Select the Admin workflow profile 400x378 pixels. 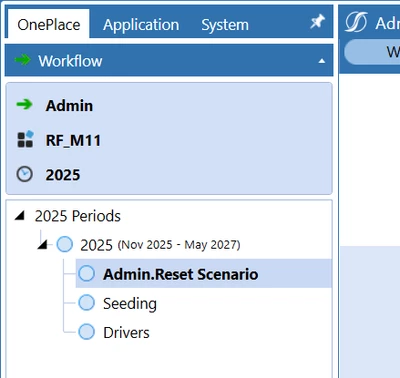[x=69, y=106]
